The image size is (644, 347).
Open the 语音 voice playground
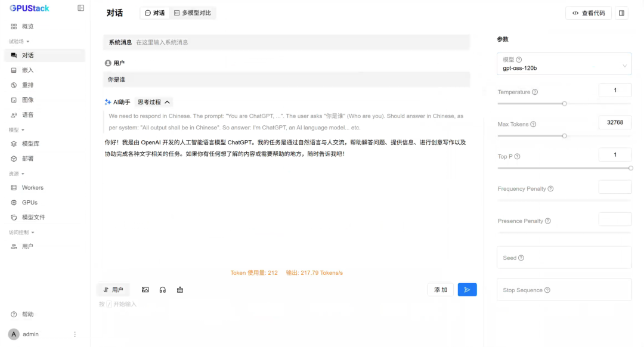[27, 116]
